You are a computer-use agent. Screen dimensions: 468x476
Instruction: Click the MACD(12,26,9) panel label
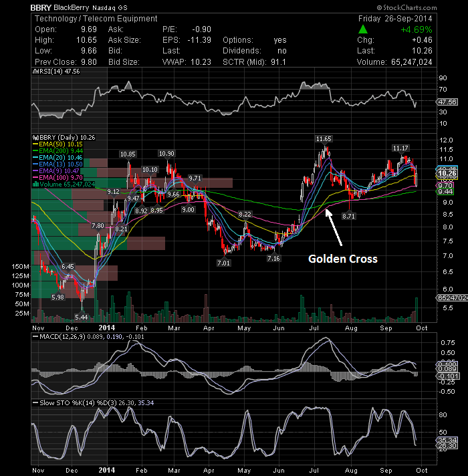point(62,337)
